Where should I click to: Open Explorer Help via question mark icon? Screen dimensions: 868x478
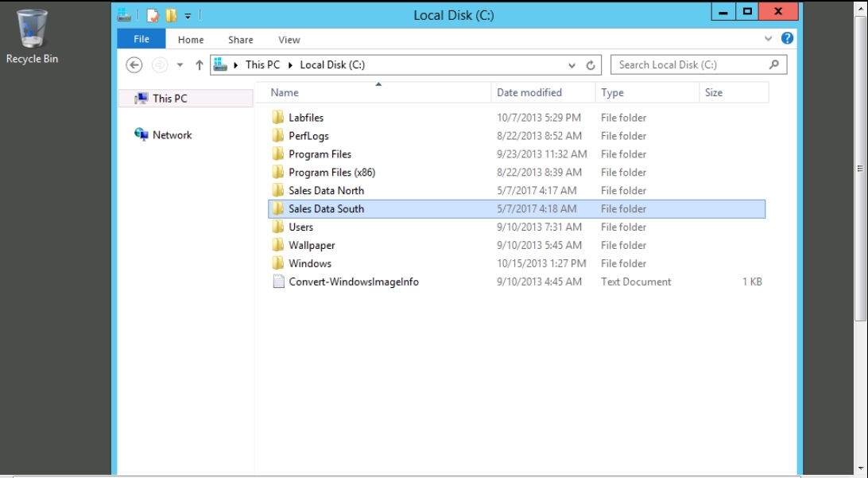point(787,38)
